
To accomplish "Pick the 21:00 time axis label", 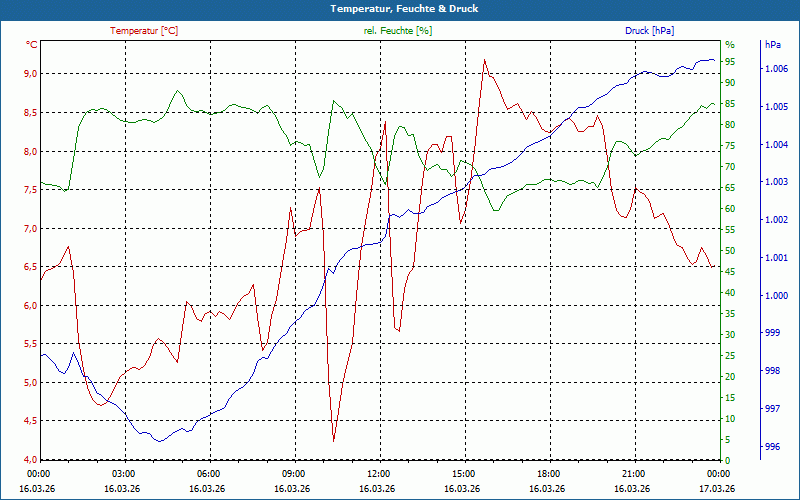I will pyautogui.click(x=633, y=473).
